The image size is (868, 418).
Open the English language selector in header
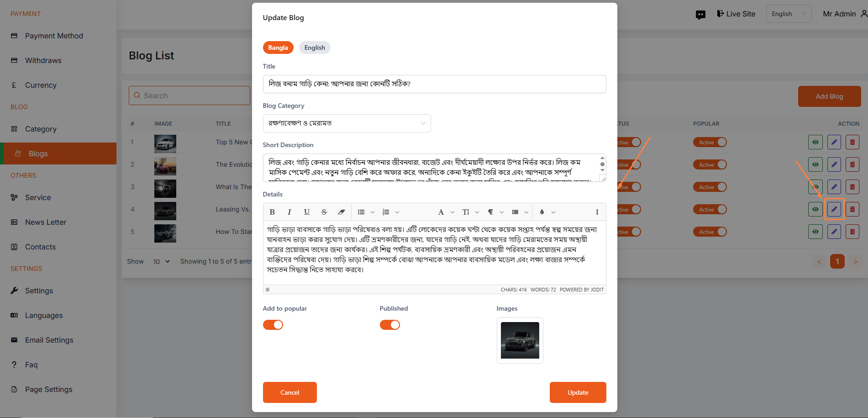click(x=789, y=14)
